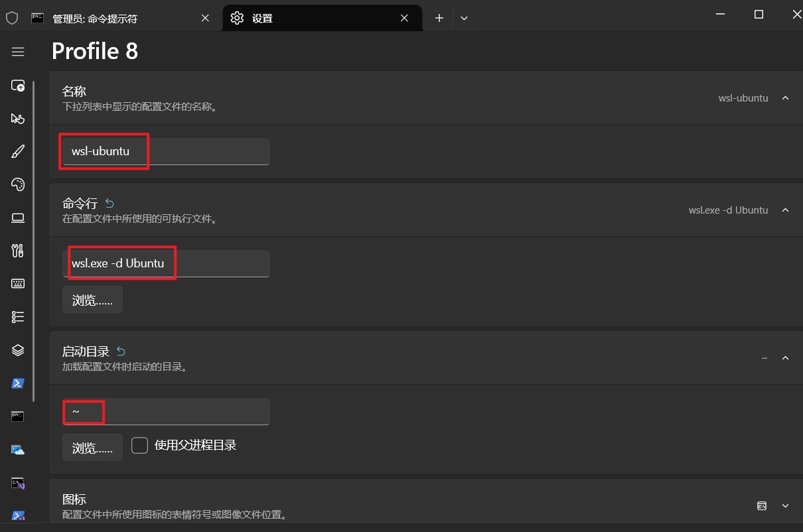Select Developer Command Prompt profile icon

[x=18, y=483]
